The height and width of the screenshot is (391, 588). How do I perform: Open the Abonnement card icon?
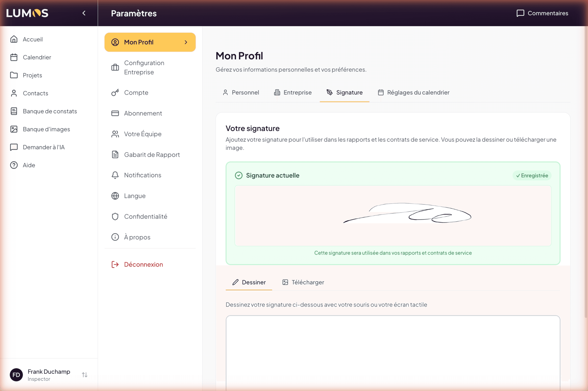tap(115, 113)
